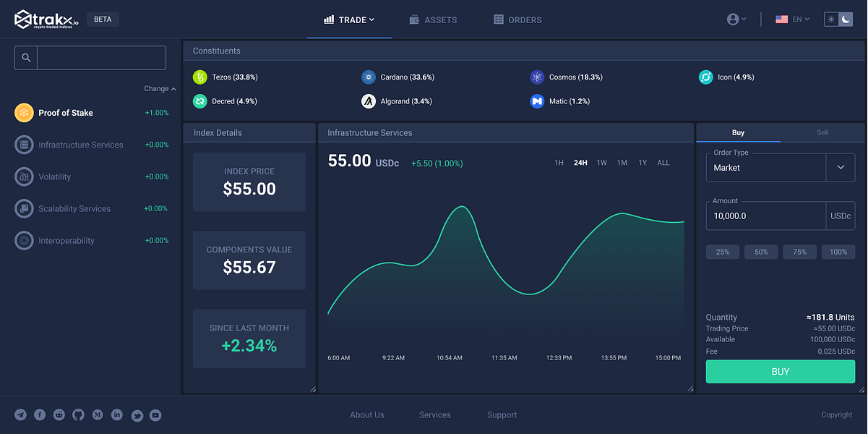Image resolution: width=868 pixels, height=434 pixels.
Task: Click the BETA badge
Action: click(103, 20)
